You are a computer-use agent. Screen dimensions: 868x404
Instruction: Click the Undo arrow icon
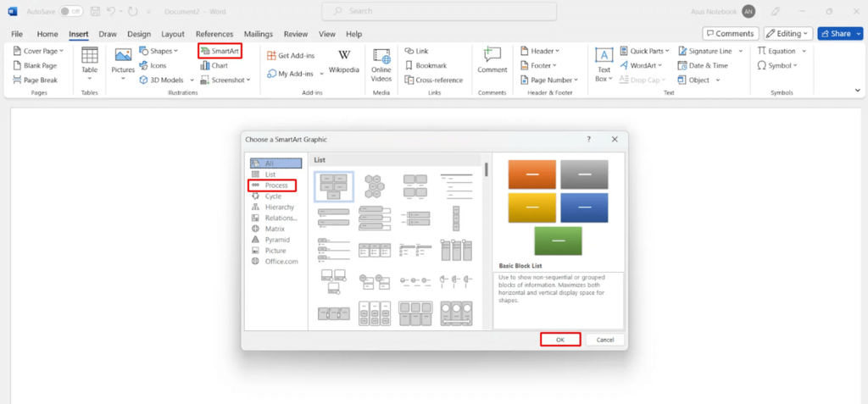pyautogui.click(x=111, y=11)
